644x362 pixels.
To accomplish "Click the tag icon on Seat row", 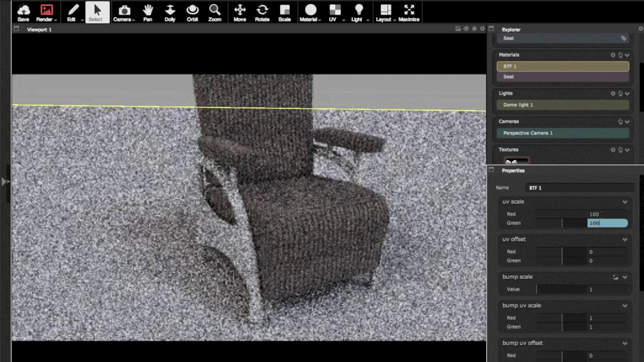I will (x=623, y=39).
